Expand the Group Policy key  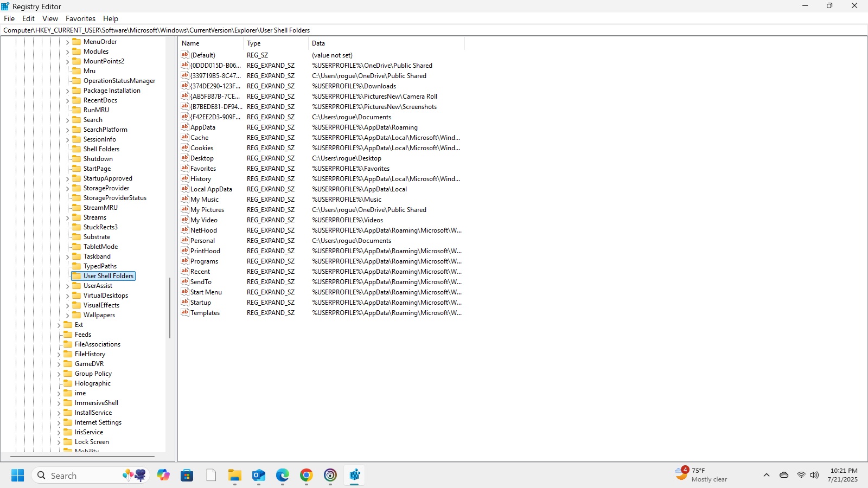59,374
